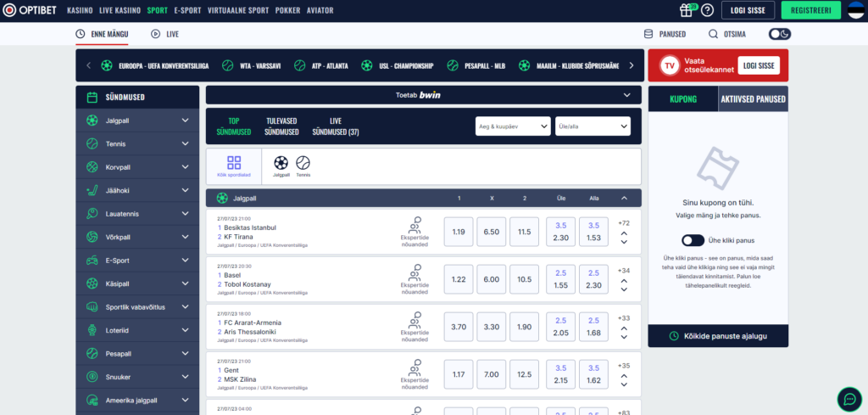The height and width of the screenshot is (415, 868).
Task: Open the Üle/alla market dropdown
Action: [x=593, y=126]
